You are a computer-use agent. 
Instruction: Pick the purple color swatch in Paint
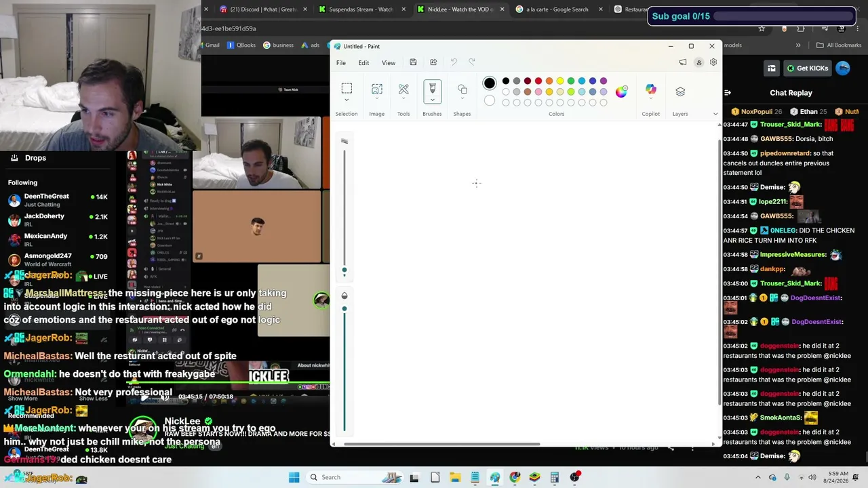click(x=604, y=81)
